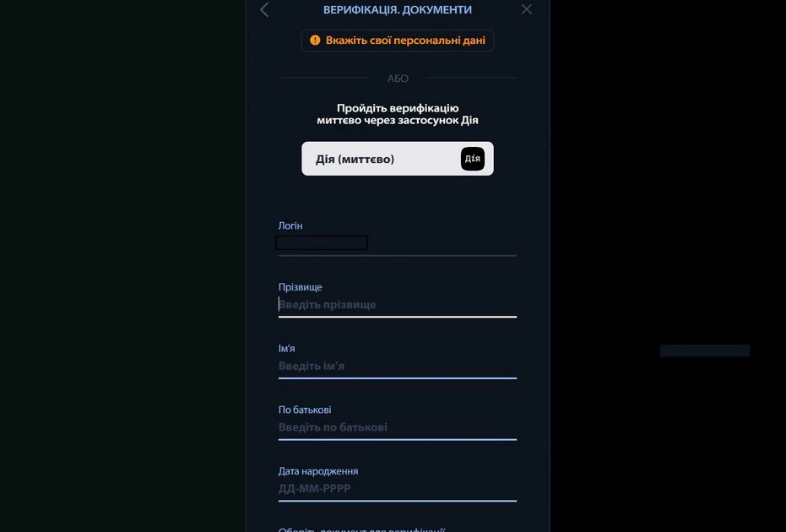Click the back arrow in the verification header

coord(264,10)
